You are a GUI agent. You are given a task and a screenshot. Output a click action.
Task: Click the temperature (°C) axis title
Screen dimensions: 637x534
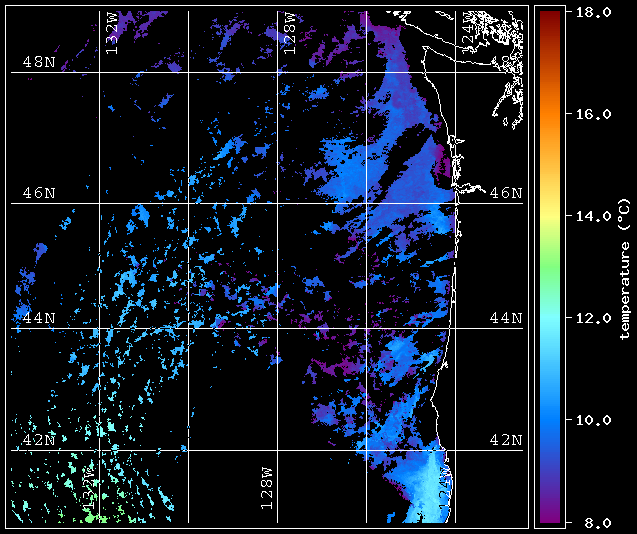point(624,269)
